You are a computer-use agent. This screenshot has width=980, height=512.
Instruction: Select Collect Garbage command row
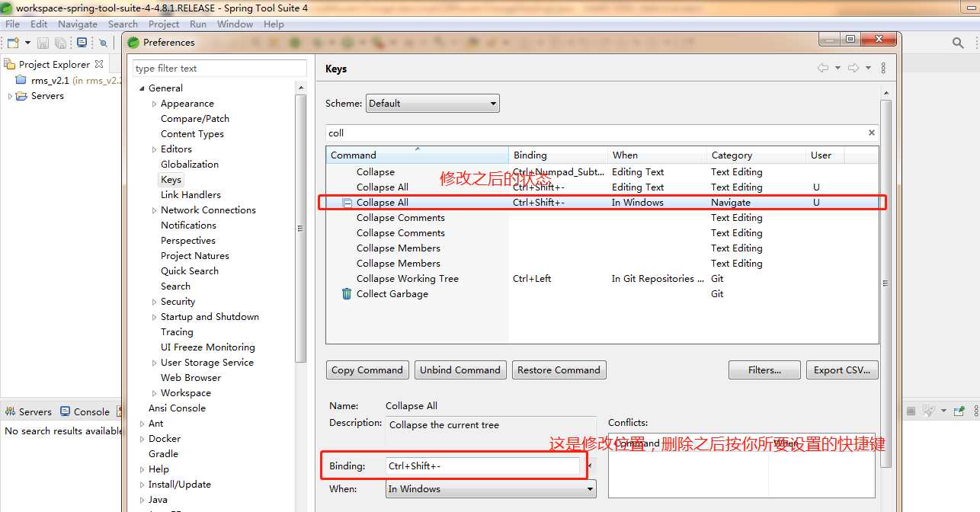coord(602,293)
